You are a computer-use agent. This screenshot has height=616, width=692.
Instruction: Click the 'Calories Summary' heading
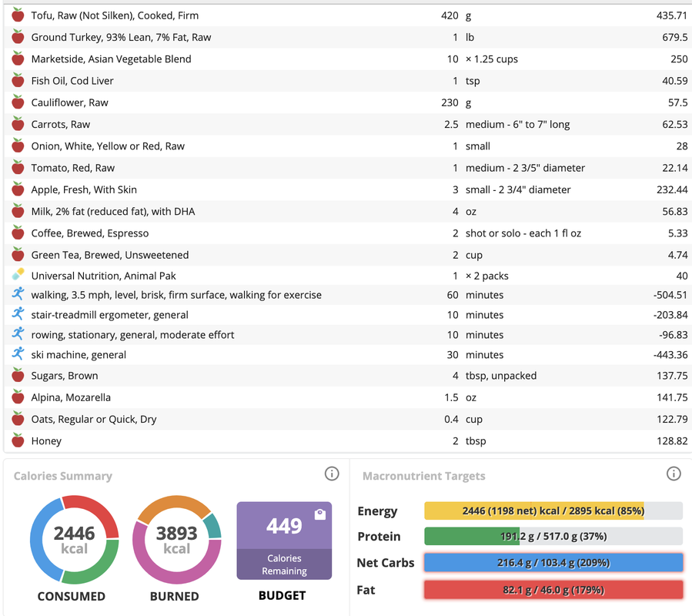click(x=62, y=476)
